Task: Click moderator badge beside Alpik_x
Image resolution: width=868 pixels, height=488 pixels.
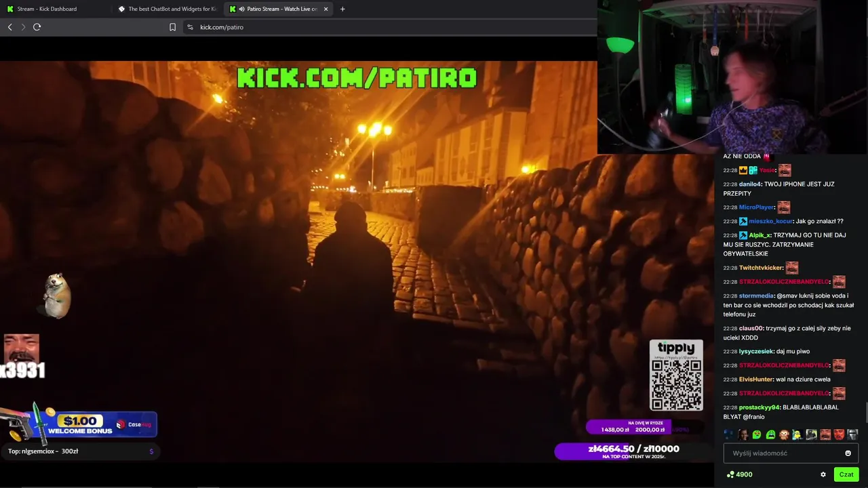Action: point(743,235)
